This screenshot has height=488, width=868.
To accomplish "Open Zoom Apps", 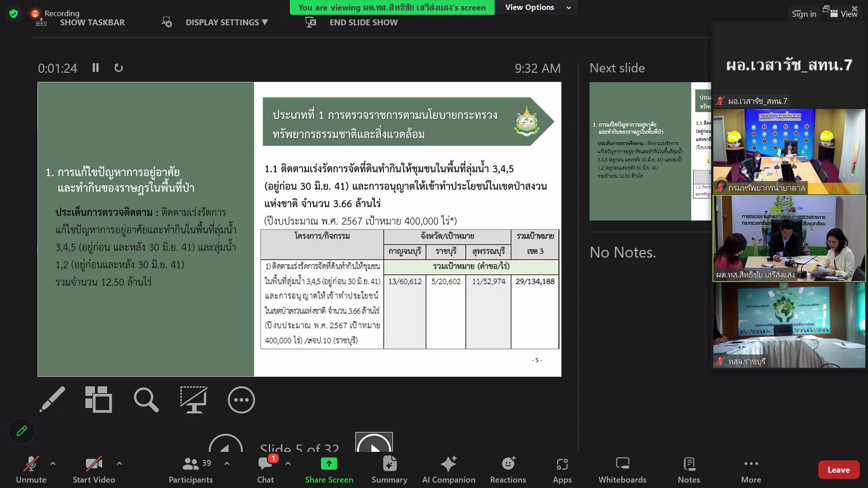I will pos(562,470).
